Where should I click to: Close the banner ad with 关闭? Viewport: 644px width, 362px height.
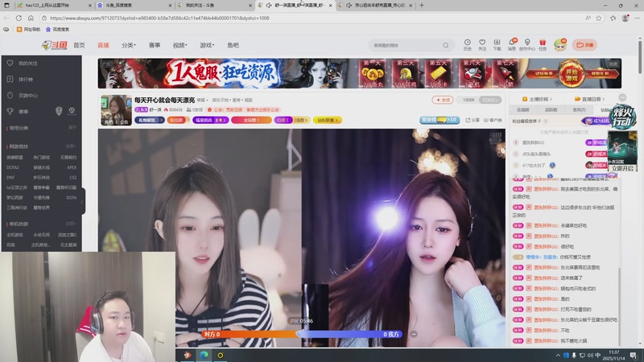[x=613, y=64]
